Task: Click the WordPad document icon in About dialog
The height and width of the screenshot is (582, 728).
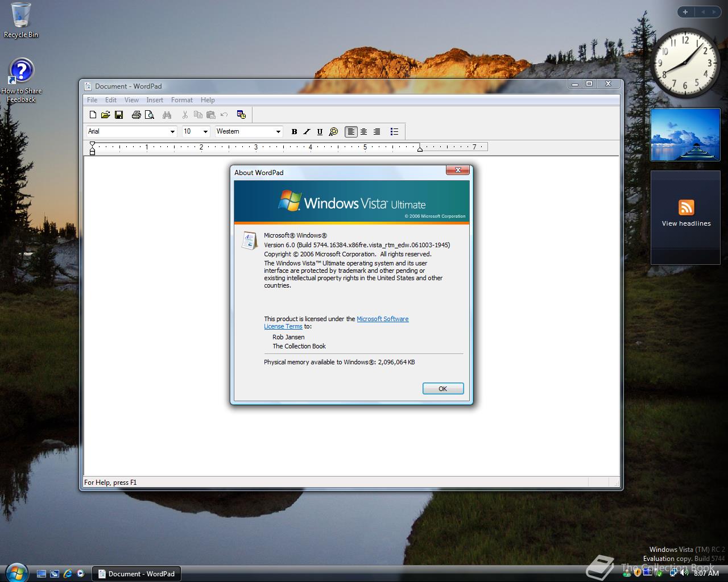Action: (249, 240)
